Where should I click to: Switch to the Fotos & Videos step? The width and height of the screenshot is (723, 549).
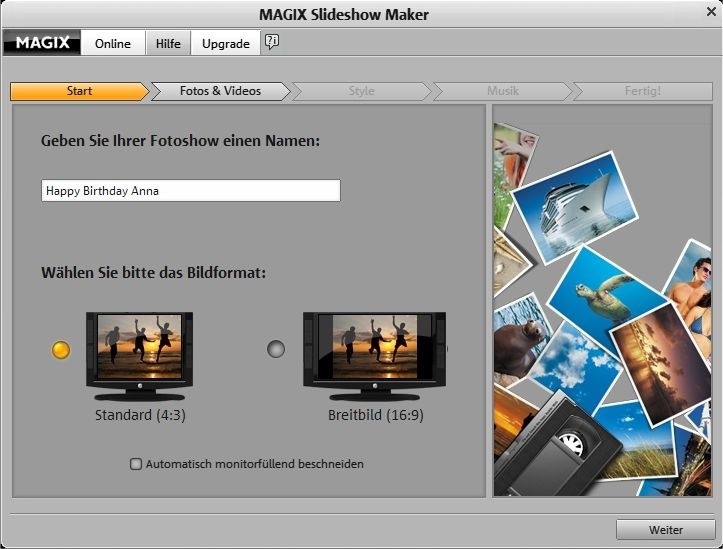(x=220, y=91)
